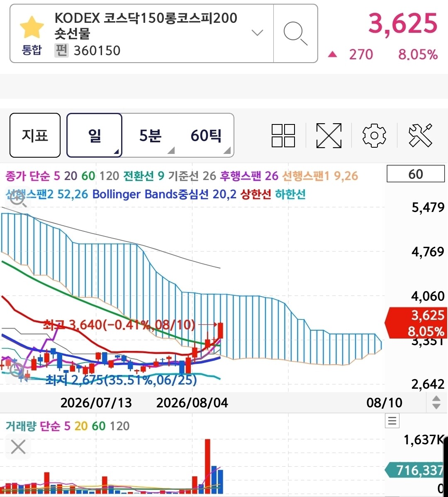The image size is (448, 497).
Task: Click the 270 price change value
Action: (361, 54)
